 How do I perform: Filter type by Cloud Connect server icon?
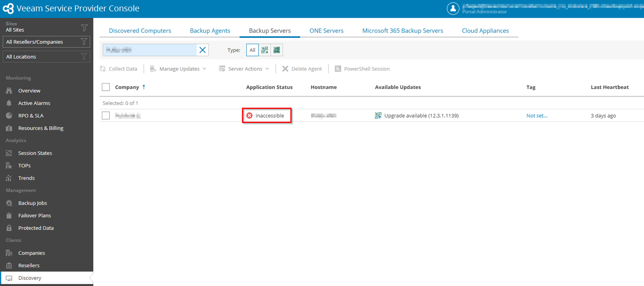pyautogui.click(x=277, y=50)
